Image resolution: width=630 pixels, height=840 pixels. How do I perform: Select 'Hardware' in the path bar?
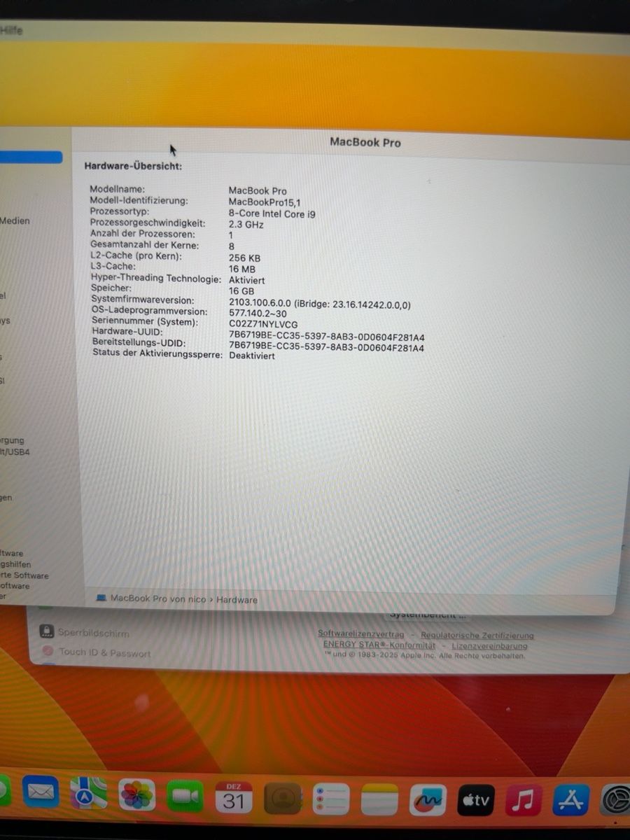coord(237,600)
